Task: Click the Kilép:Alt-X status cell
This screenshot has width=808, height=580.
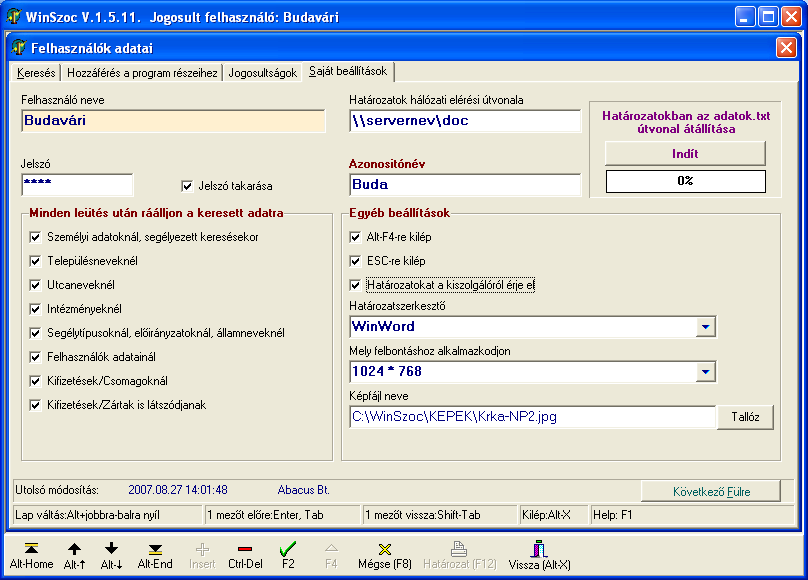Action: pyautogui.click(x=552, y=515)
